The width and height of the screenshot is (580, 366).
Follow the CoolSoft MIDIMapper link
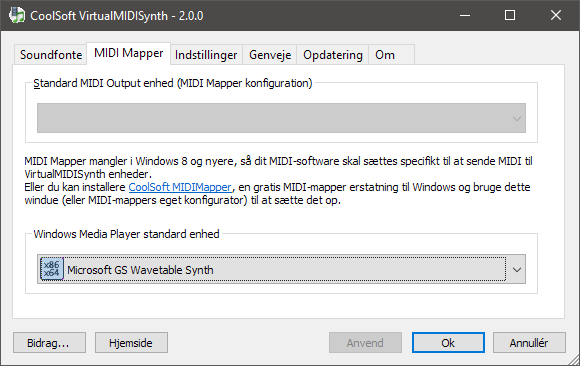point(180,187)
